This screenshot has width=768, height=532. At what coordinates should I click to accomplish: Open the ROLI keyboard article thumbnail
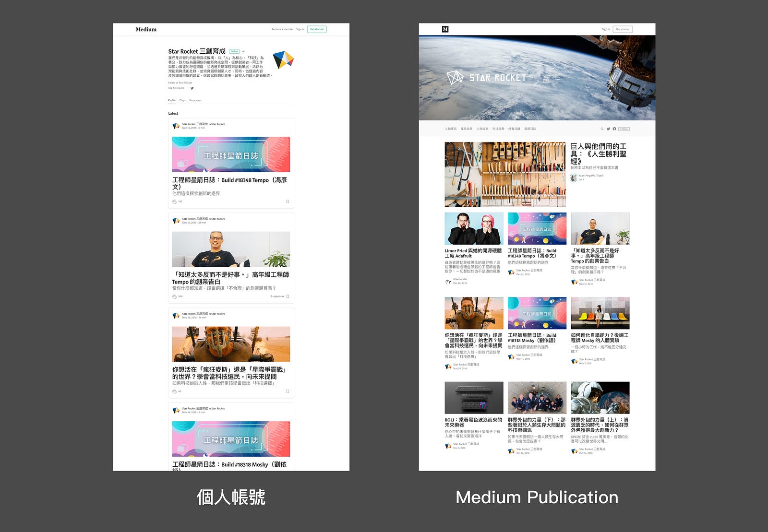(474, 398)
